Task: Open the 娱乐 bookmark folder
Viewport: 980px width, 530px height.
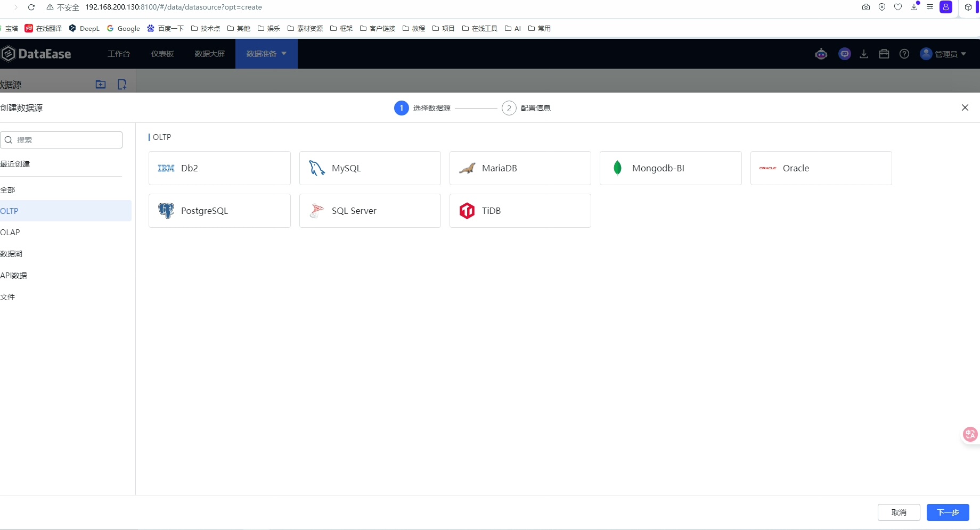Action: (x=269, y=28)
